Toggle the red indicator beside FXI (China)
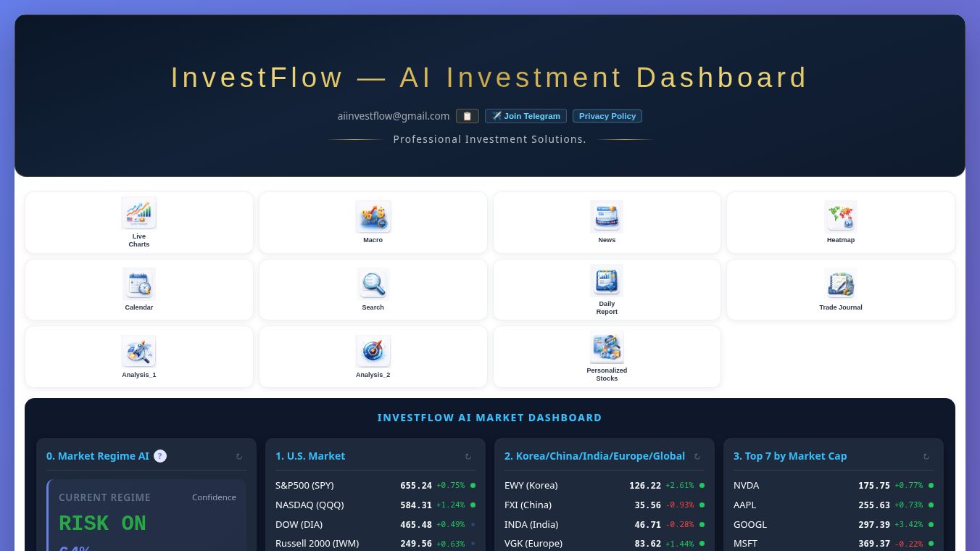This screenshot has width=980, height=551. click(702, 505)
